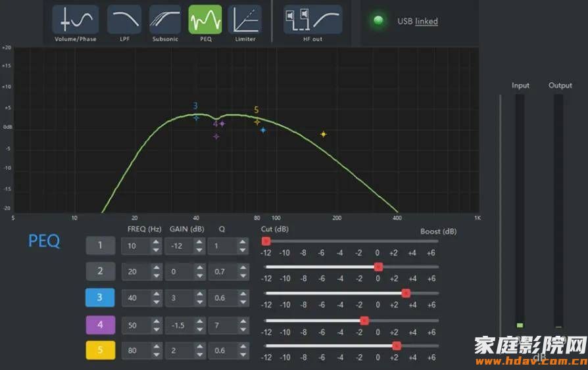Toggle PEQ band 1 button
Screen dimensions: 588x370
(100, 246)
